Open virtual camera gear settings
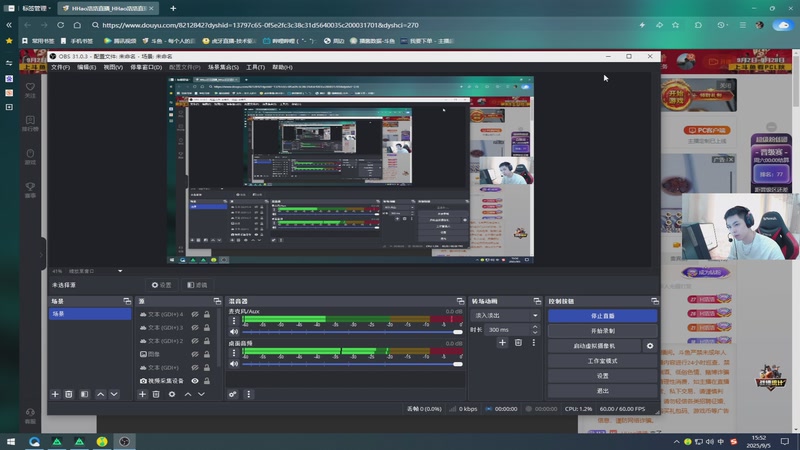The height and width of the screenshot is (450, 800). point(649,345)
